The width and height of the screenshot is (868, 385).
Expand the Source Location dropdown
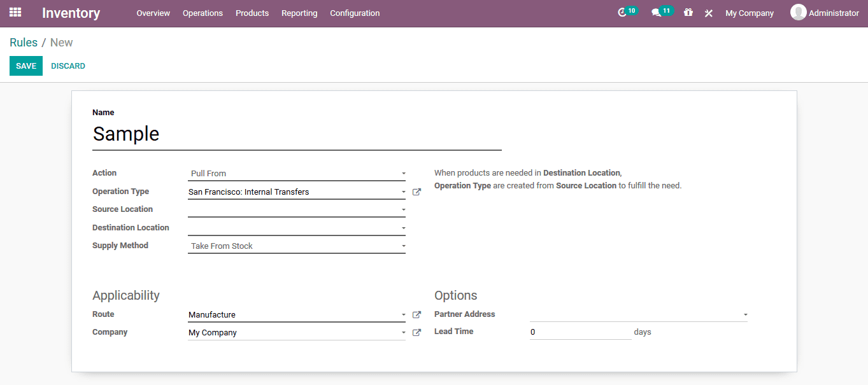pos(402,209)
